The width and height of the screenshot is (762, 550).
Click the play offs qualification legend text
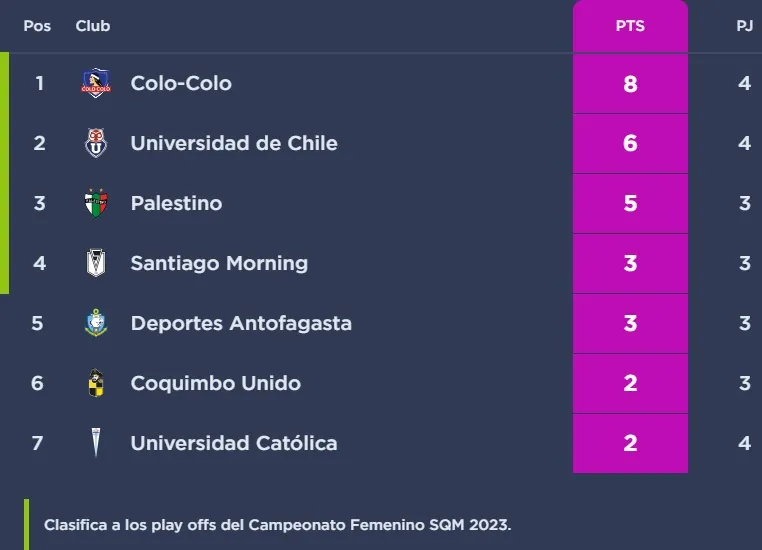coord(278,525)
